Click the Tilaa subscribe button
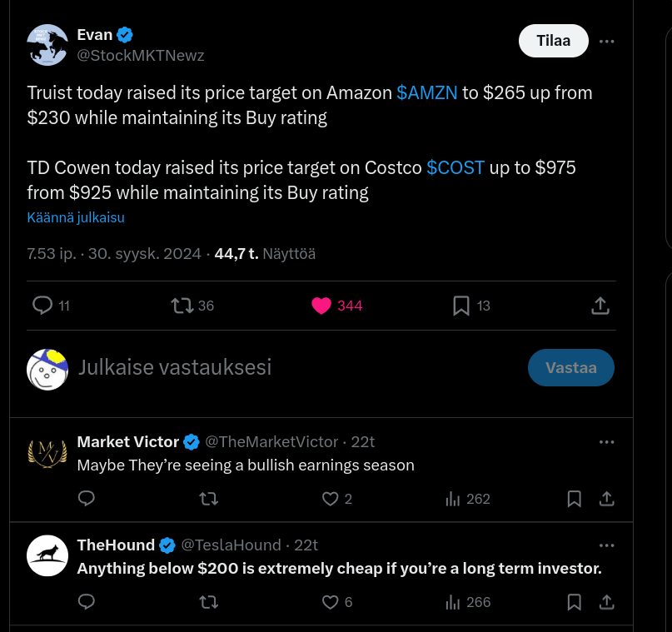This screenshot has height=632, width=672. [553, 41]
